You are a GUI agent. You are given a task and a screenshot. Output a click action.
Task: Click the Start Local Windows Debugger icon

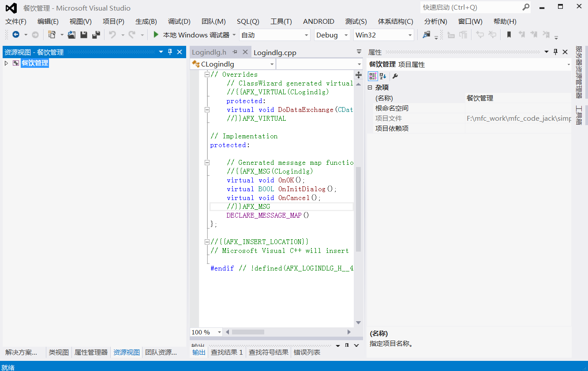click(x=157, y=35)
